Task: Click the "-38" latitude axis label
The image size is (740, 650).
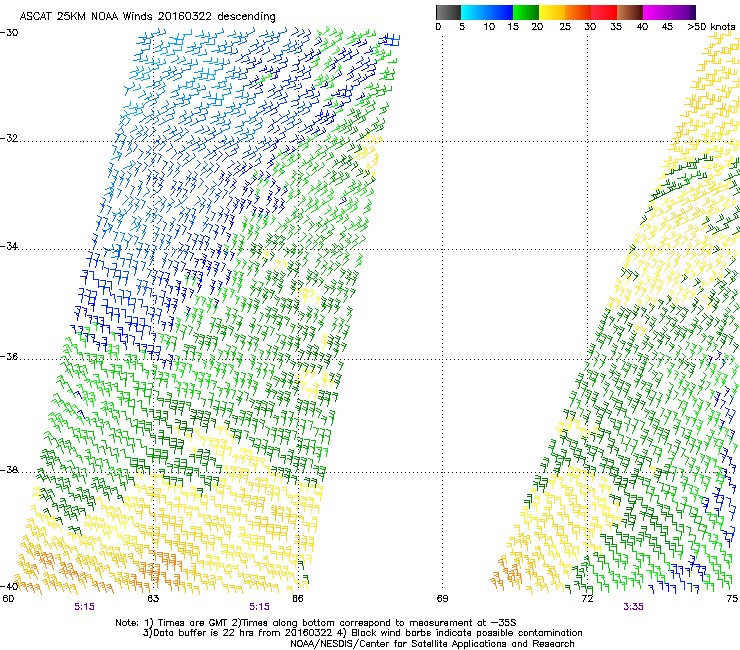Action: tap(9, 470)
